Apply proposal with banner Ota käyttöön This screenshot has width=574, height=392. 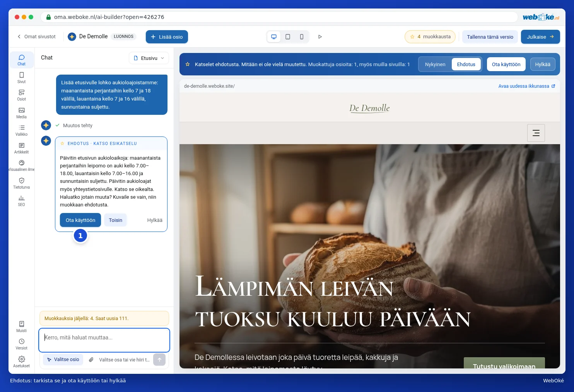(x=506, y=64)
